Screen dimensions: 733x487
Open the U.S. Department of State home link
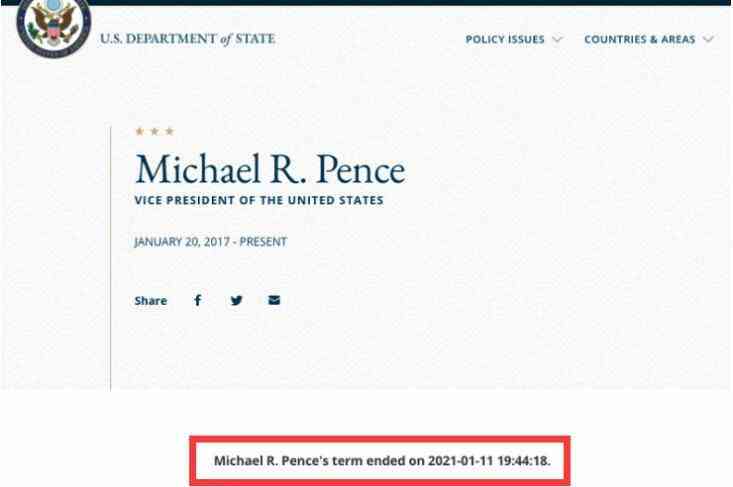pos(187,39)
